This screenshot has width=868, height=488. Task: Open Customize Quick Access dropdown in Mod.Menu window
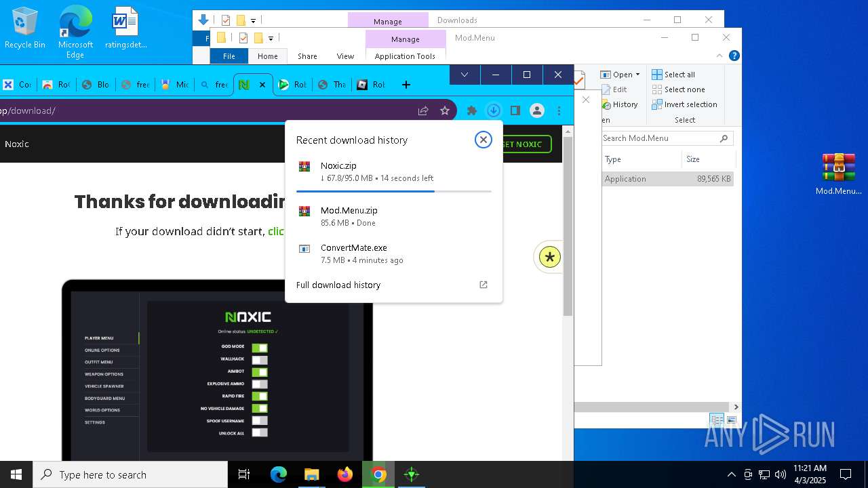pyautogui.click(x=271, y=38)
